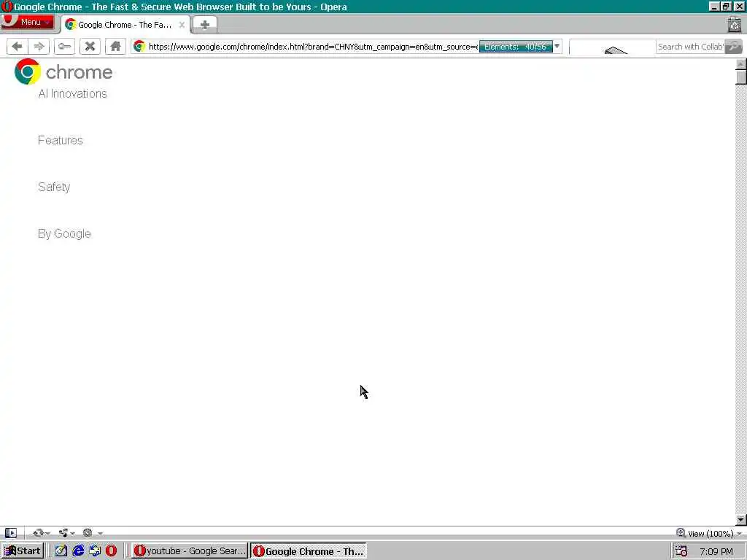Viewport: 747px width, 560px height.
Task: Open the By Google link
Action: pos(64,234)
